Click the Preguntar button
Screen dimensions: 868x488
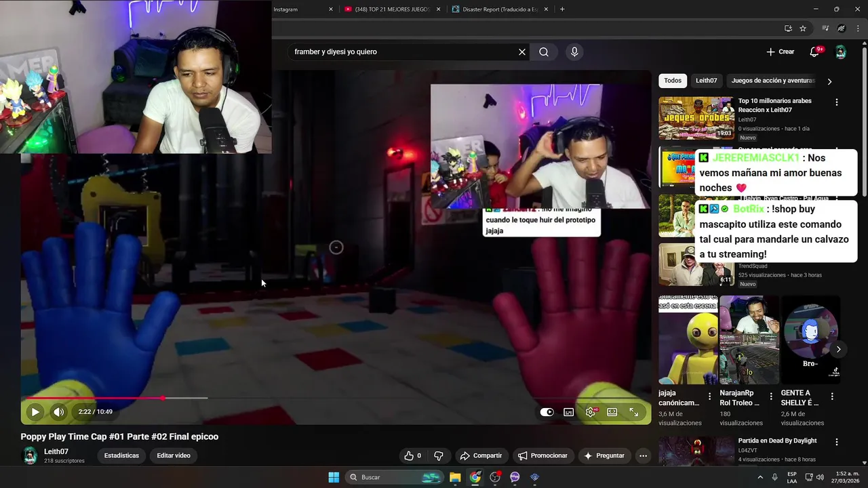point(604,455)
